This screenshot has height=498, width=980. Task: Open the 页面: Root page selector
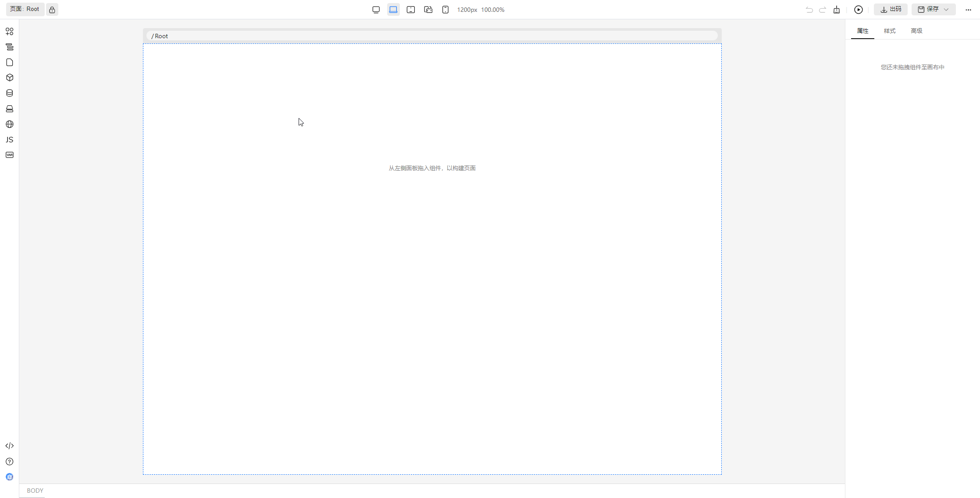[x=25, y=9]
